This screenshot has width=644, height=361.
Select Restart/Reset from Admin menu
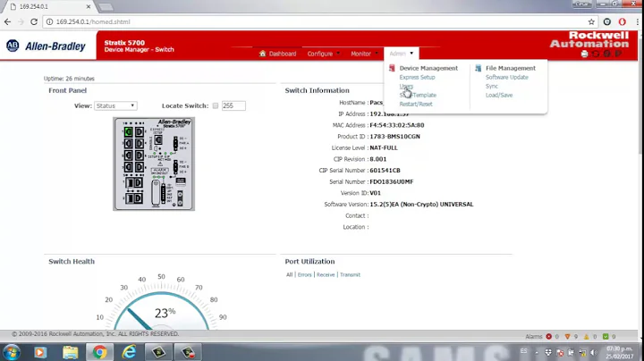coord(416,105)
